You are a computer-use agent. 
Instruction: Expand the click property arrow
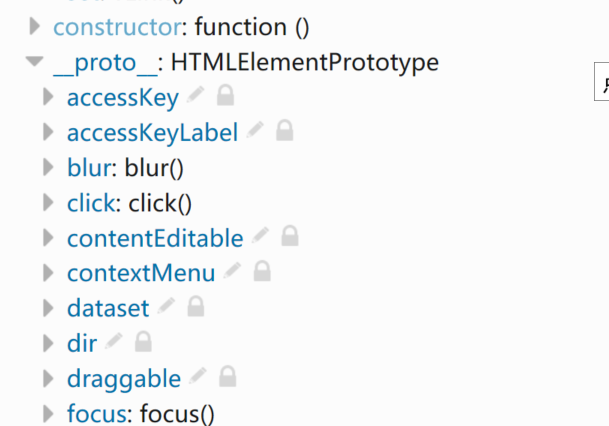48,202
